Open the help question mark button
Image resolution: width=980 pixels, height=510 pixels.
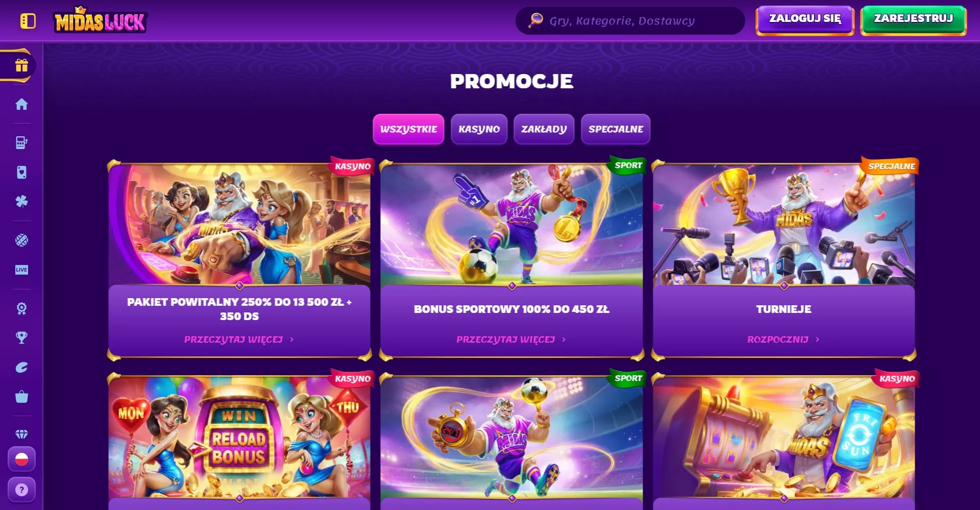pos(21,490)
